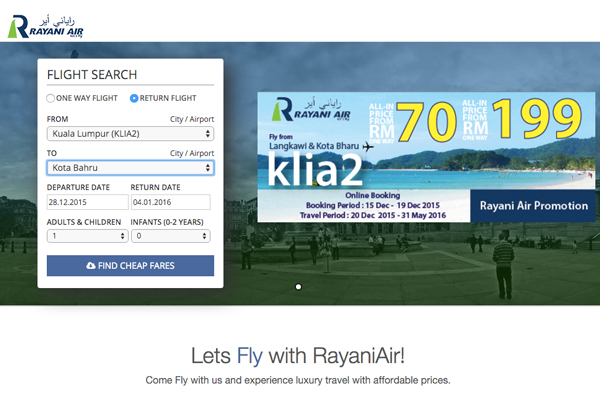Screen dimensions: 600x400
Task: Select the Return Flight radio button
Action: pyautogui.click(x=134, y=98)
